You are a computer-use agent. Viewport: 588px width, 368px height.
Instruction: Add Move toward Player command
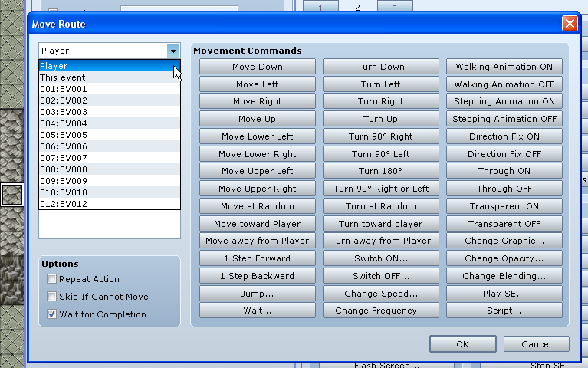258,224
